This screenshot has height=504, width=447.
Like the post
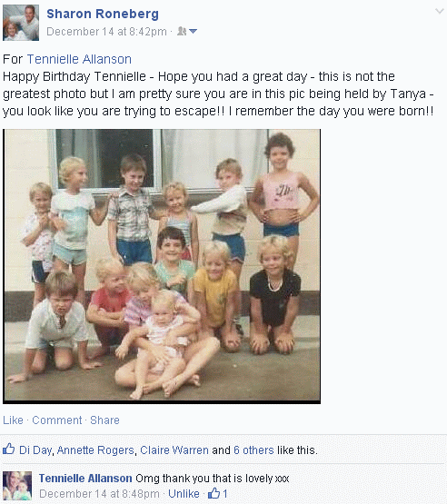14,420
